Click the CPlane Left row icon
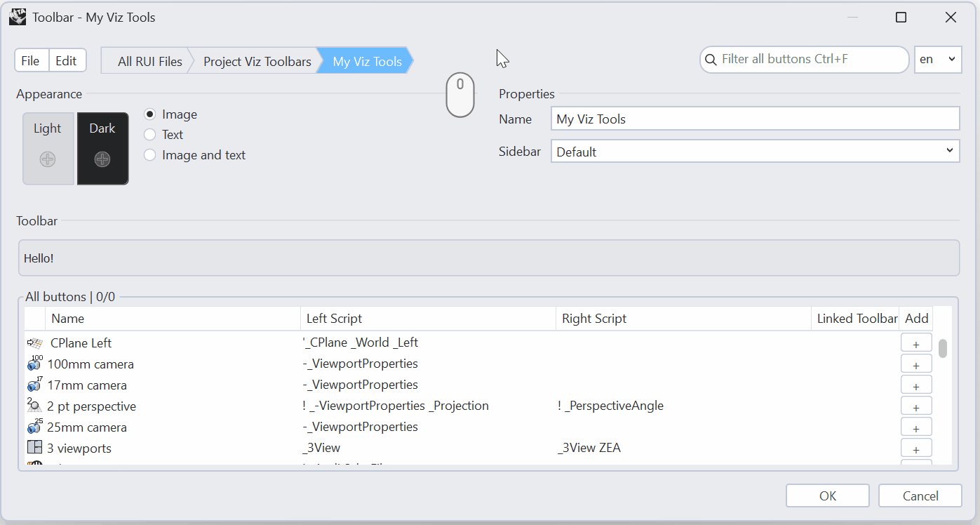 coord(35,343)
